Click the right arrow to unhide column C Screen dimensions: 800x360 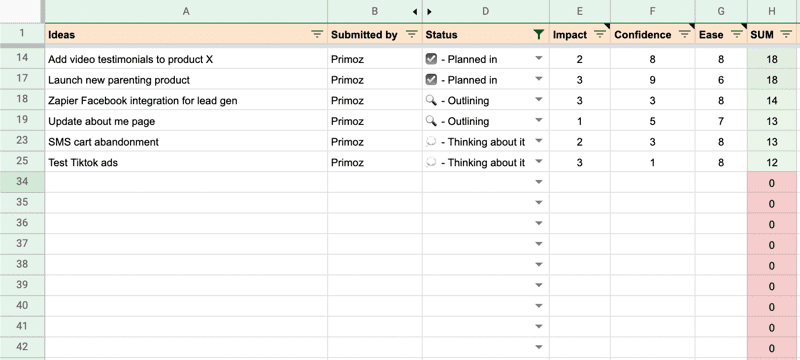pos(430,11)
